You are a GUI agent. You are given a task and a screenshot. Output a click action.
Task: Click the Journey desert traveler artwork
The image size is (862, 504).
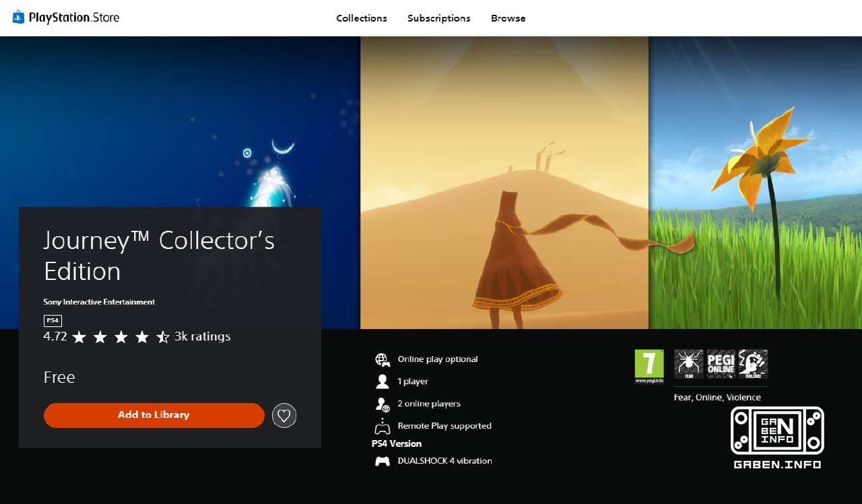click(x=504, y=182)
